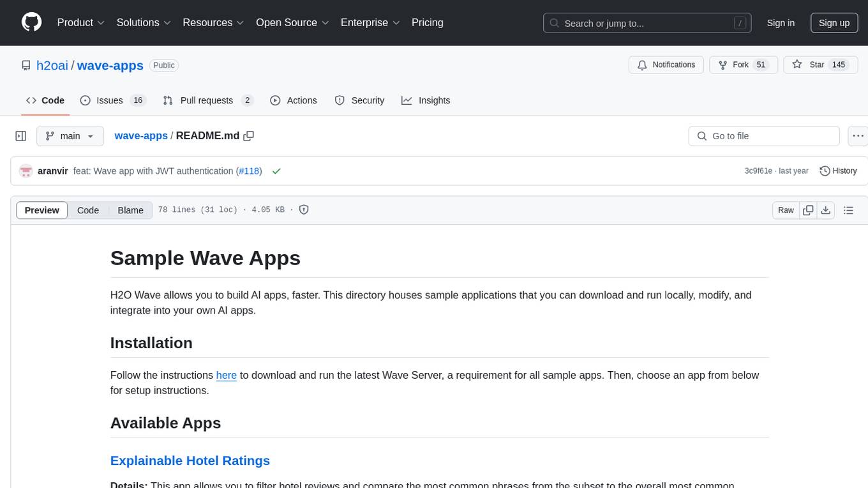Click the Pull requests count badge 2
The width and height of the screenshot is (868, 488).
[x=247, y=100]
